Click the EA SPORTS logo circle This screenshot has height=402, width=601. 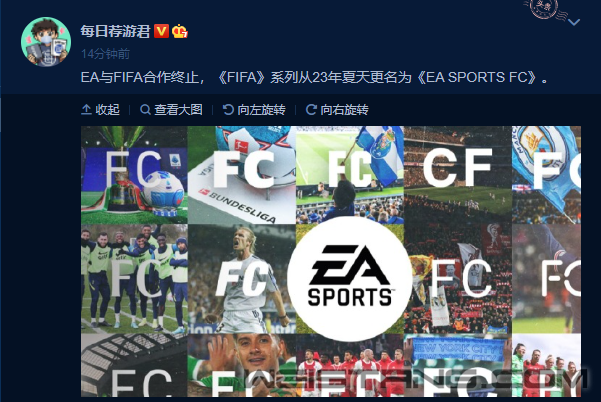pyautogui.click(x=350, y=278)
